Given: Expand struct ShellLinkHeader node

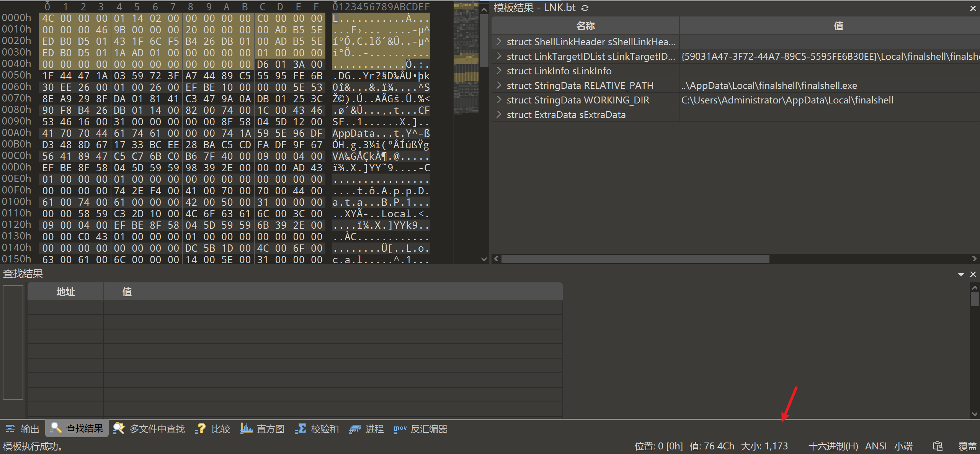Looking at the screenshot, I should pos(499,41).
